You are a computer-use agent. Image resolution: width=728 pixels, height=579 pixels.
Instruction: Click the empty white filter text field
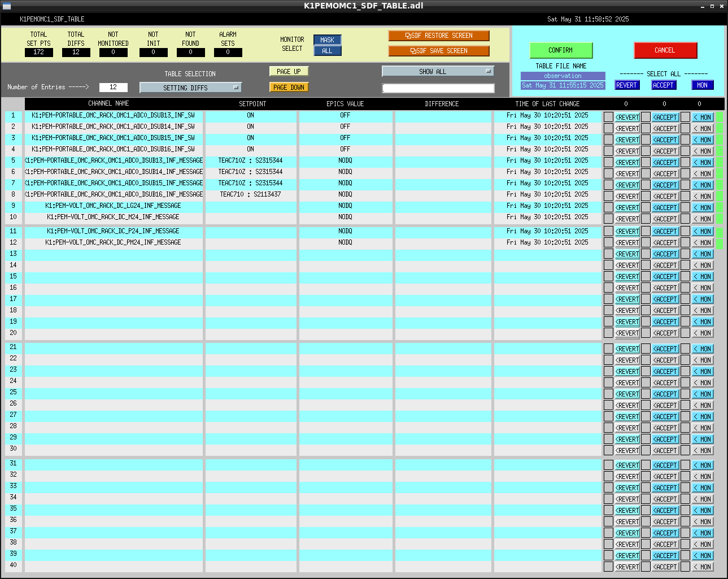point(438,88)
